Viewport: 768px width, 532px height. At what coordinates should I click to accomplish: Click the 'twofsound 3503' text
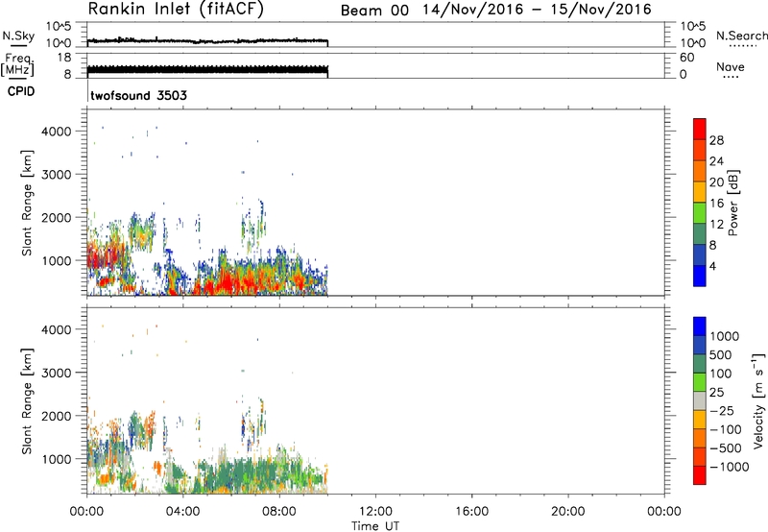(138, 95)
